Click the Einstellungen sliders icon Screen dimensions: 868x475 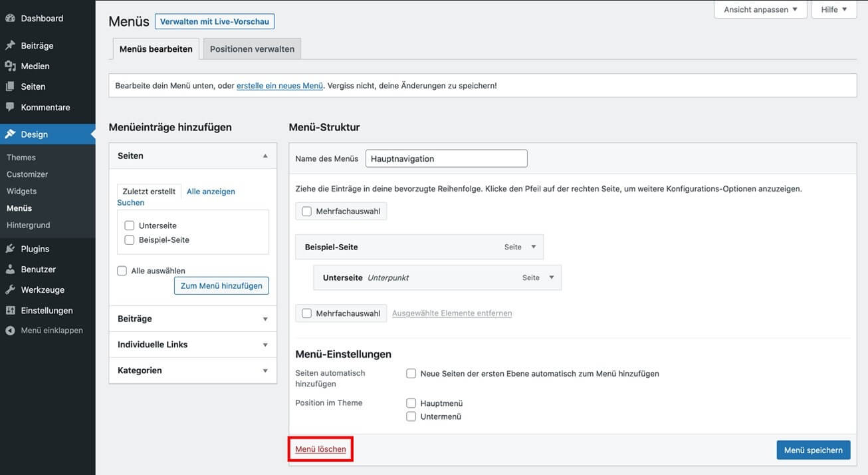coord(10,311)
